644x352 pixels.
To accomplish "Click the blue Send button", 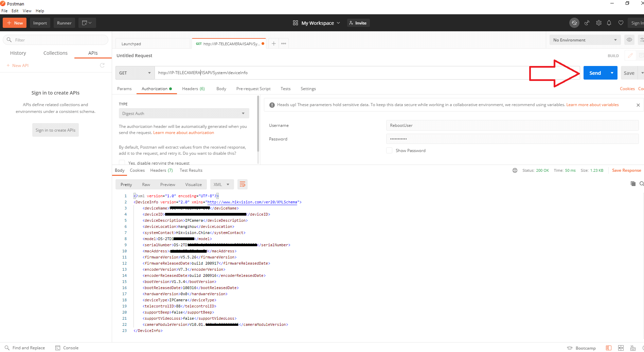I will (x=595, y=73).
